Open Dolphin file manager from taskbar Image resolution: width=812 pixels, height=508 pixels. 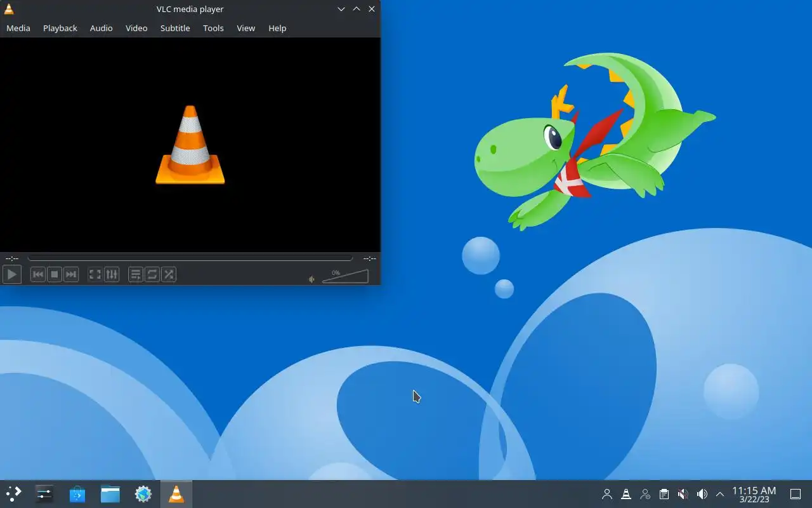coord(110,494)
